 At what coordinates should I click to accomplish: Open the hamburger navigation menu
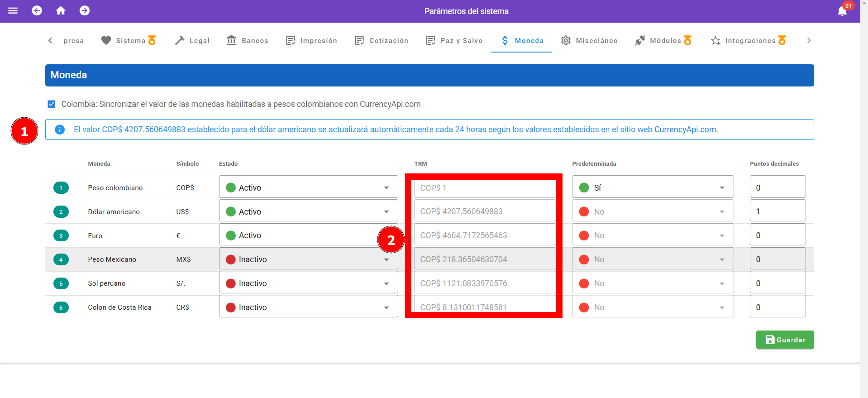pyautogui.click(x=13, y=10)
